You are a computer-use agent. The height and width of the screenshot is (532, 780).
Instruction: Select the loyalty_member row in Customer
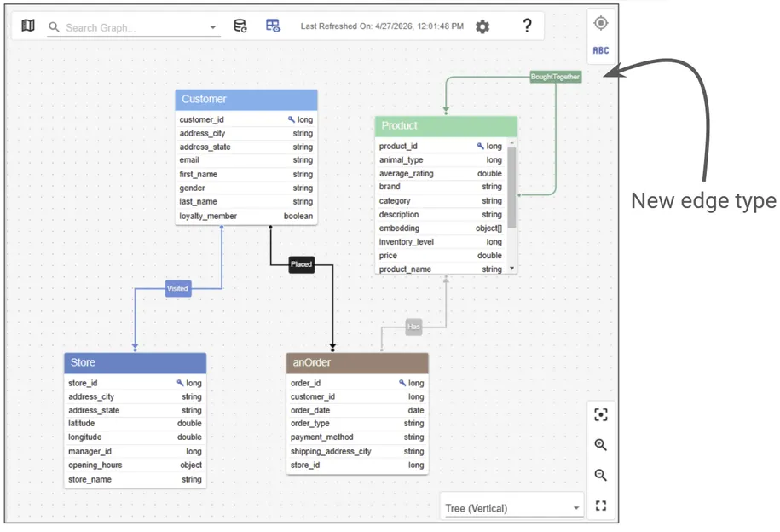tap(246, 216)
